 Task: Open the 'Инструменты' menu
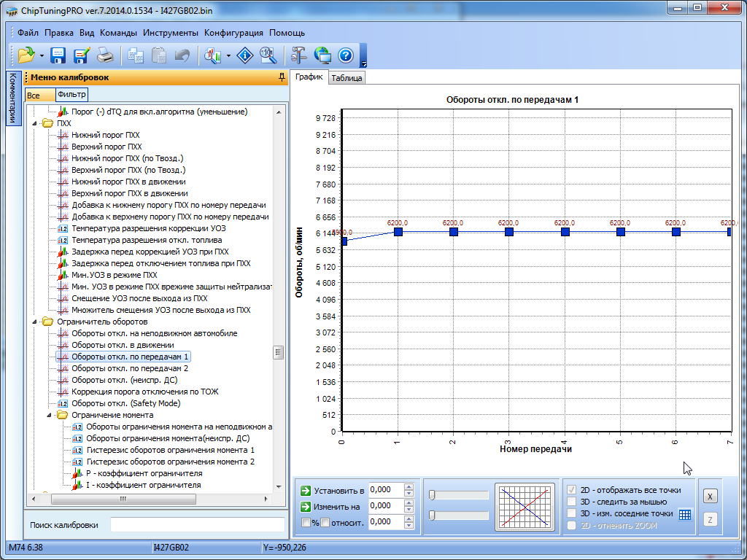click(x=171, y=33)
